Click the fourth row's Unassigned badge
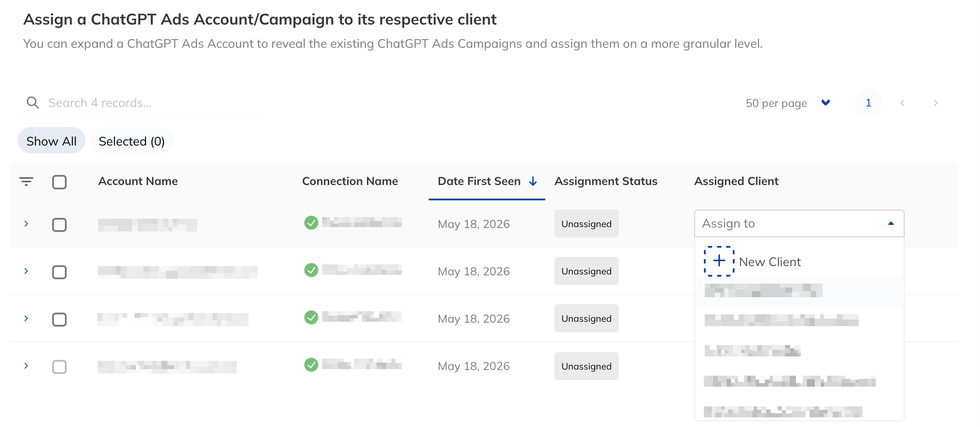Screen dimensions: 980x427 tap(586, 366)
